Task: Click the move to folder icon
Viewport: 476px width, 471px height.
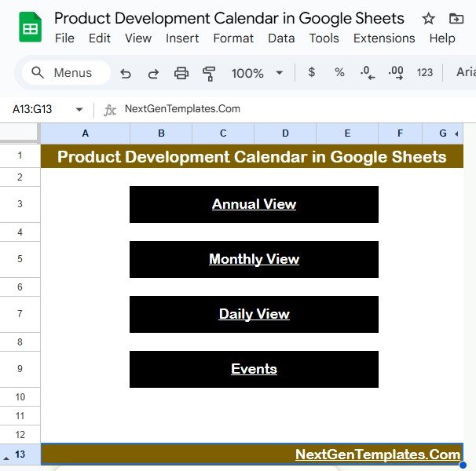Action: click(456, 19)
